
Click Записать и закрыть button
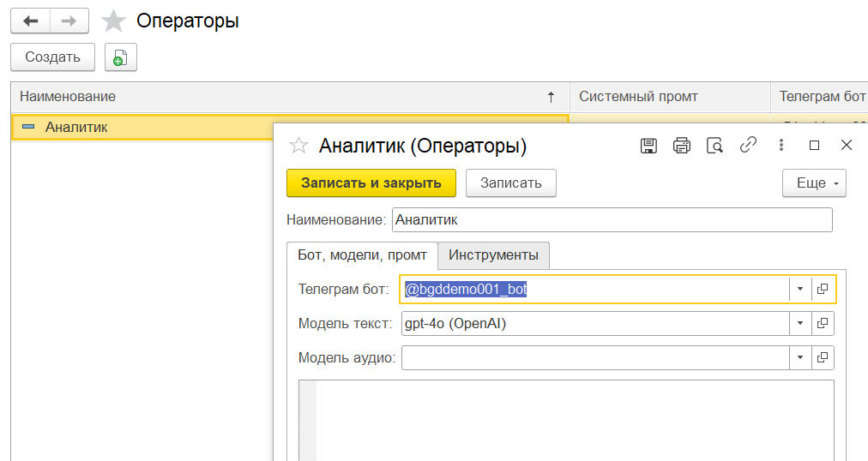pos(371,183)
